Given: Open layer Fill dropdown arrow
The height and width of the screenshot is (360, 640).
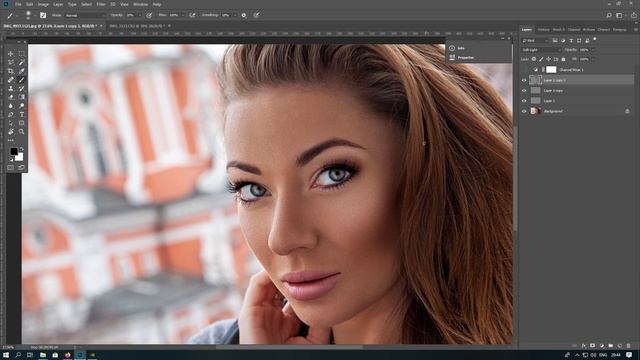Looking at the screenshot, I should [593, 59].
